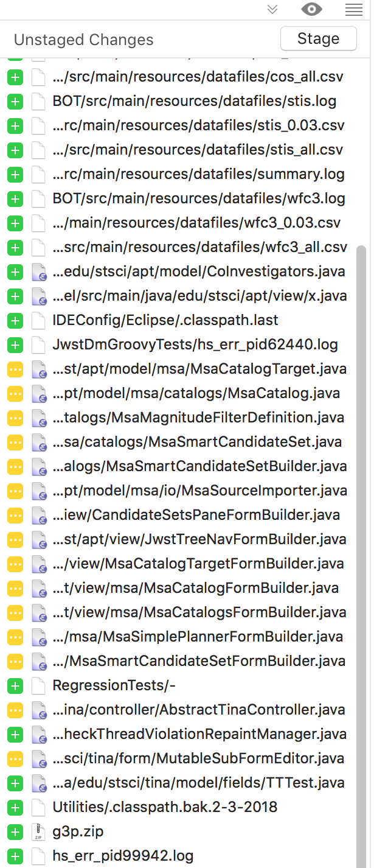Screen dimensions: 388x868
Task: Click green plus beside CheckThreadViolationRepaintManager.java
Action: tap(15, 735)
